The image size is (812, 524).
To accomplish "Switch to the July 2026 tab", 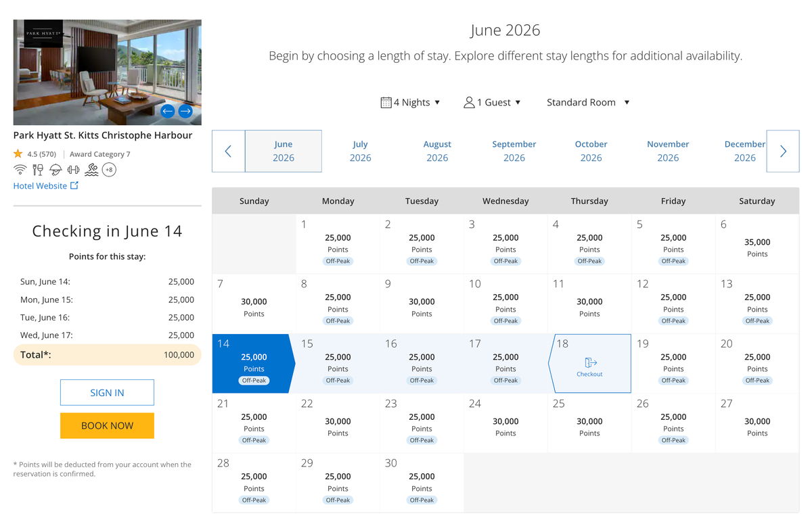I will click(360, 151).
